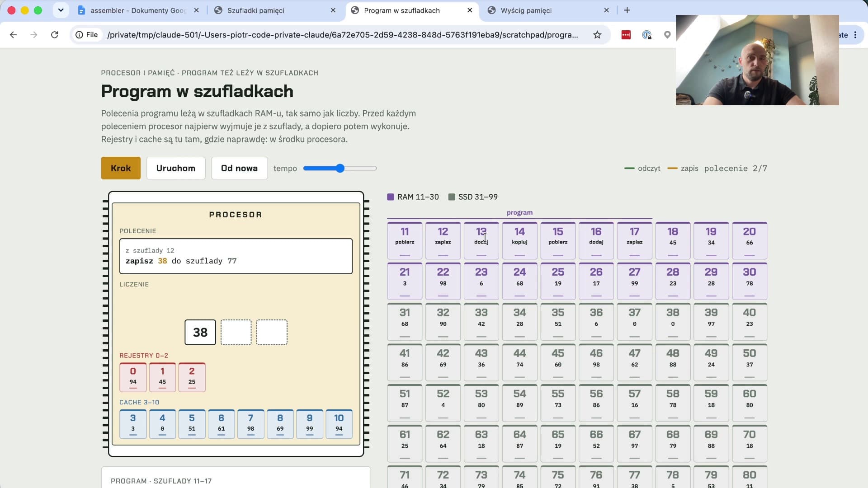Click the 'Od nowa' restart button
The image size is (868, 488).
click(x=239, y=168)
